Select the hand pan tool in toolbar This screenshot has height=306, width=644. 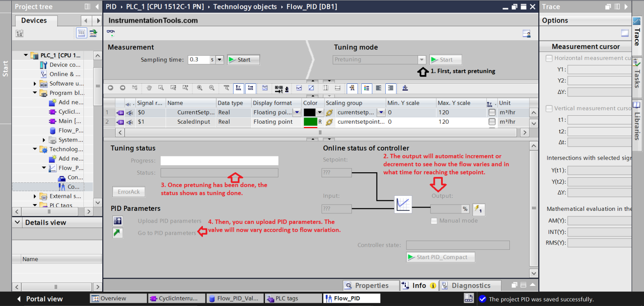pos(149,88)
